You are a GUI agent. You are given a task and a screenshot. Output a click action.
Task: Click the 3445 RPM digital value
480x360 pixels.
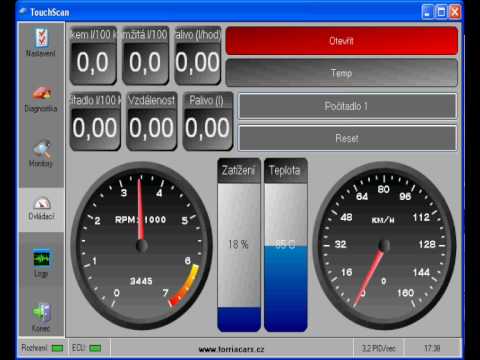point(141,281)
